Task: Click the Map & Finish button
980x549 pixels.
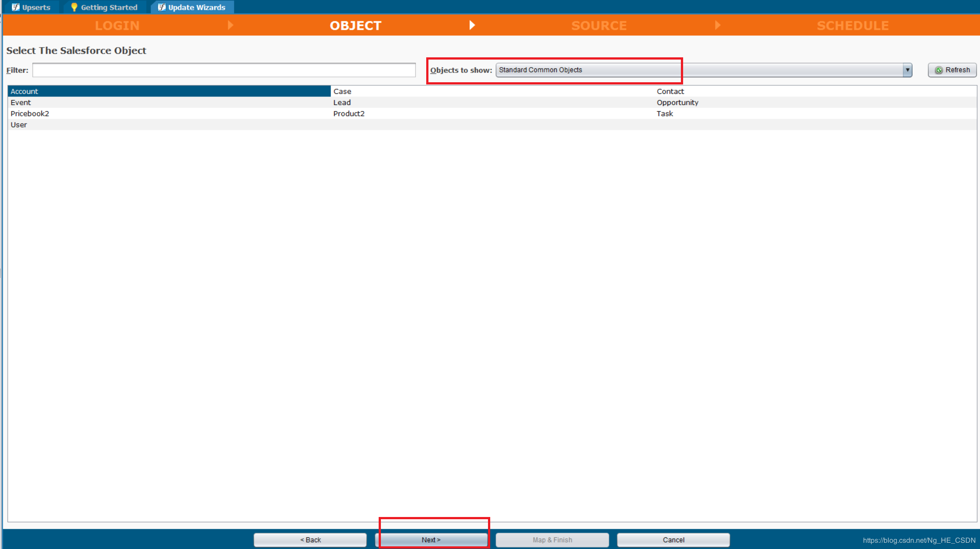Action: pyautogui.click(x=552, y=540)
